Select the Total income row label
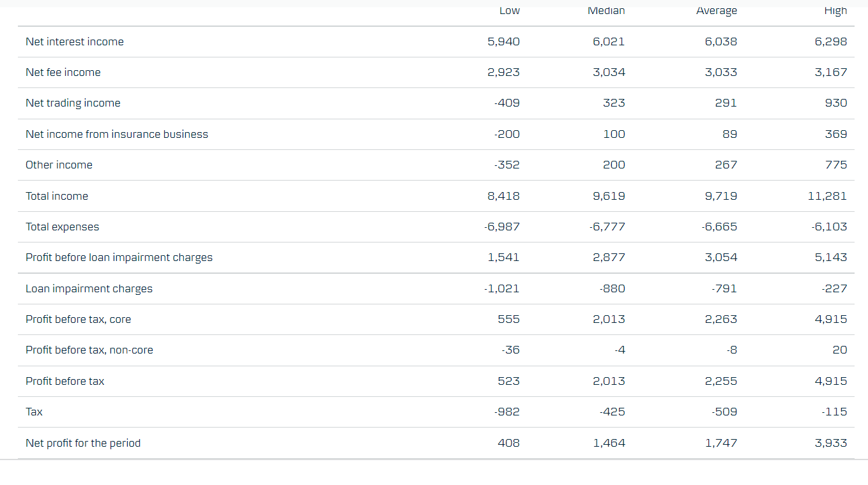This screenshot has width=868, height=485. 57,196
